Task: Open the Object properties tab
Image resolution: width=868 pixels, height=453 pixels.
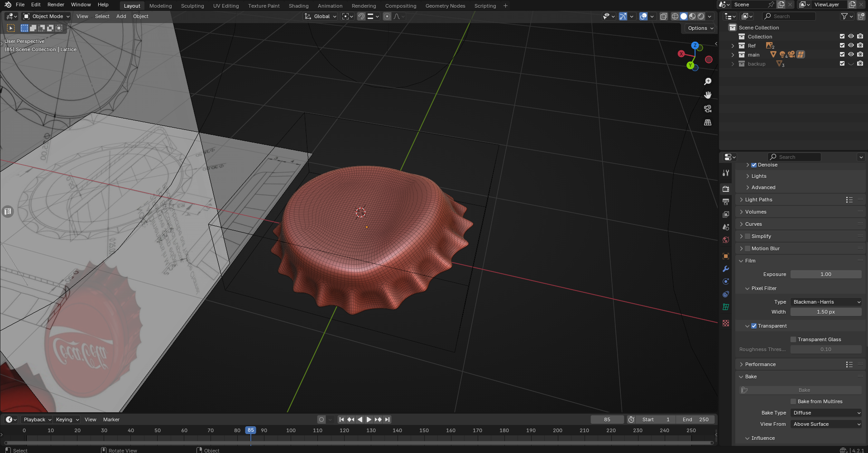Action: point(726,256)
